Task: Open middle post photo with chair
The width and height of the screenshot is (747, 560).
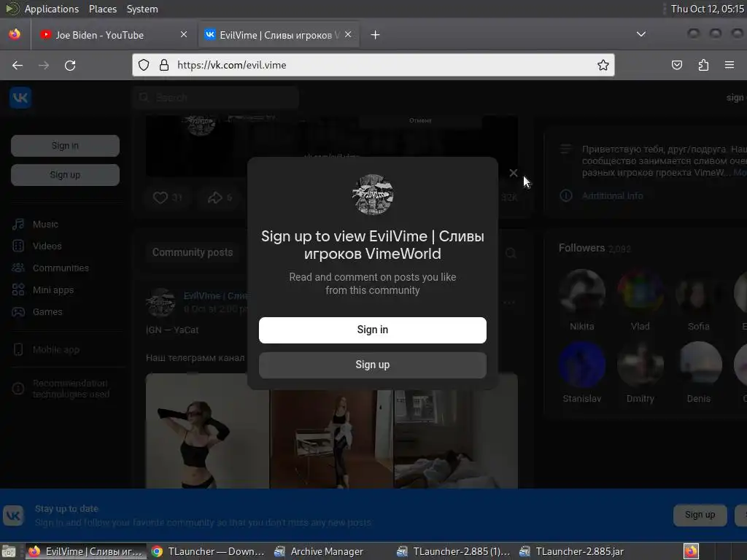Action: pos(332,438)
